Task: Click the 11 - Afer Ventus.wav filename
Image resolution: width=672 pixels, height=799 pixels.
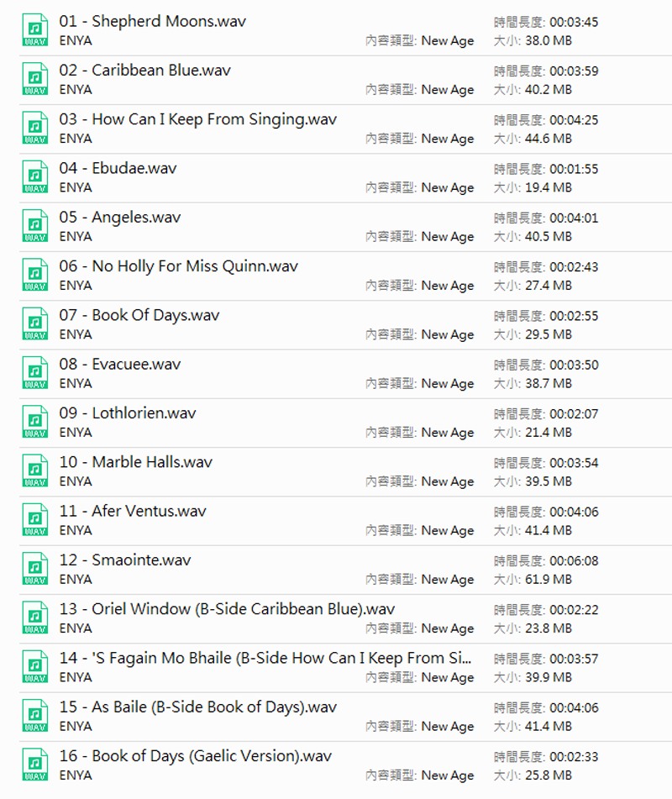Action: click(x=132, y=511)
